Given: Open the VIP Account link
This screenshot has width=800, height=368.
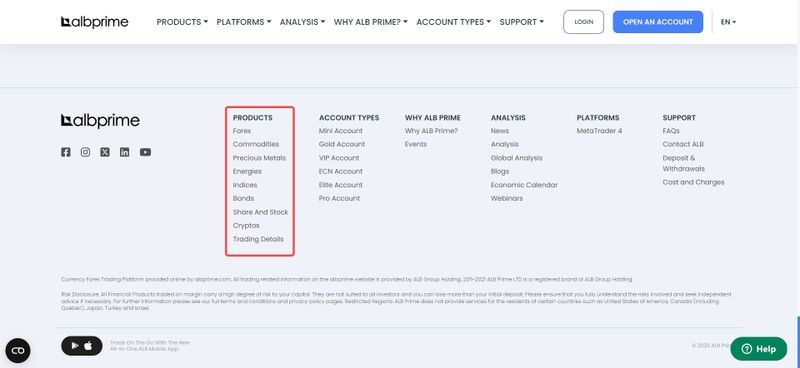Looking at the screenshot, I should point(339,158).
